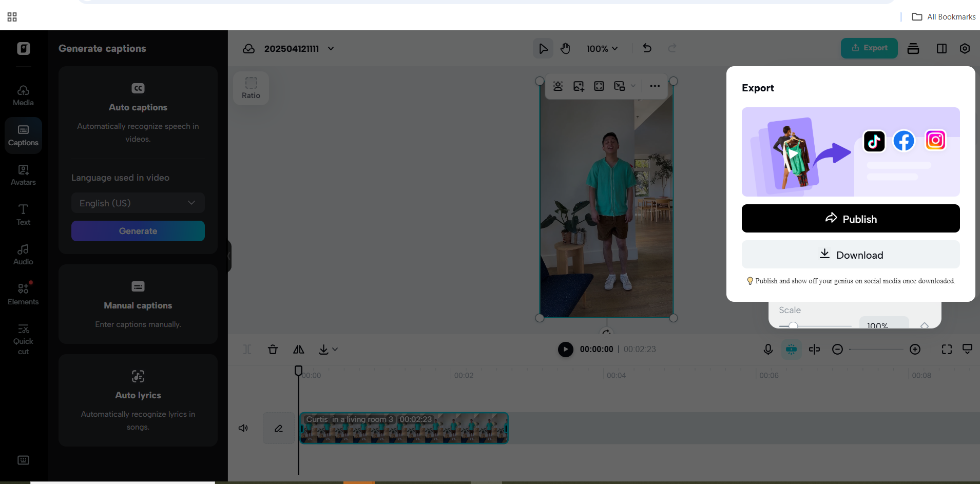Select the pointer selection tool
The width and height of the screenshot is (980, 484).
[543, 48]
